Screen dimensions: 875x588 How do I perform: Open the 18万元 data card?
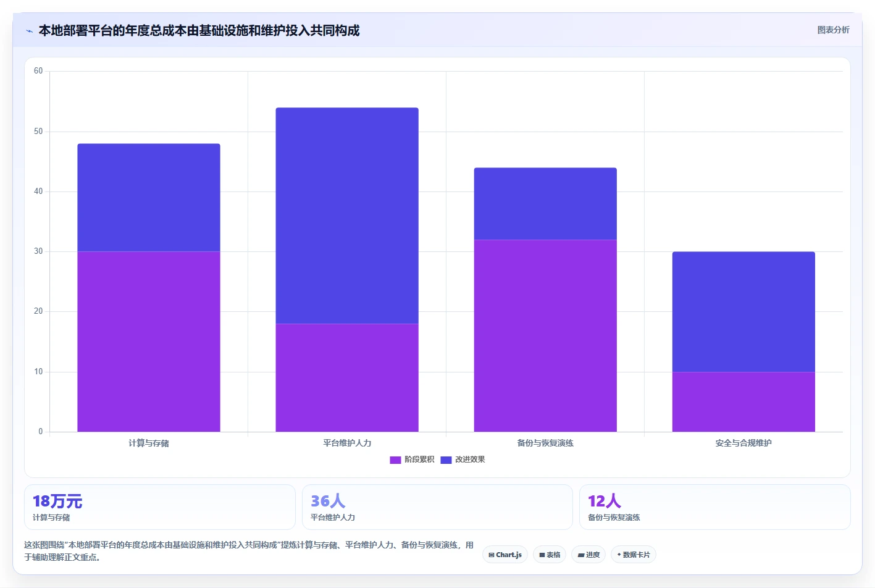pos(160,507)
